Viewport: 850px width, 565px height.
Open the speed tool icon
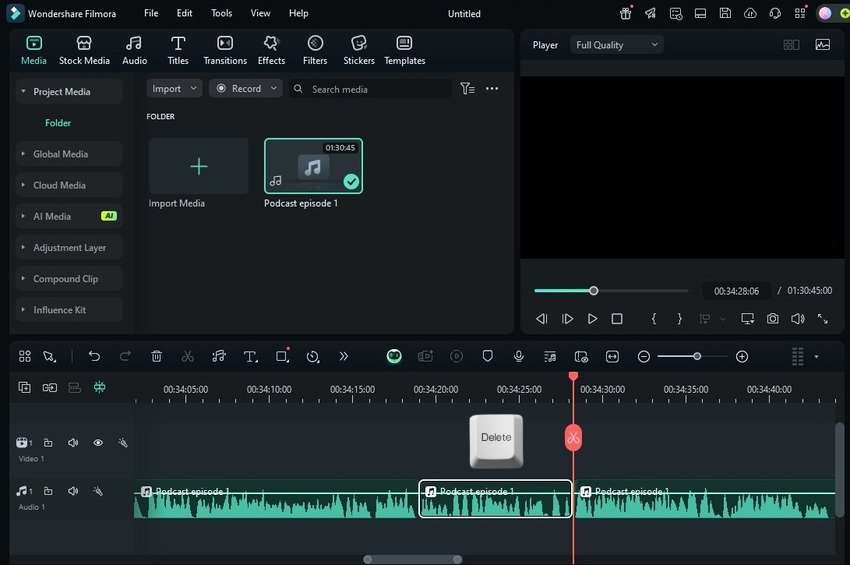coord(313,356)
